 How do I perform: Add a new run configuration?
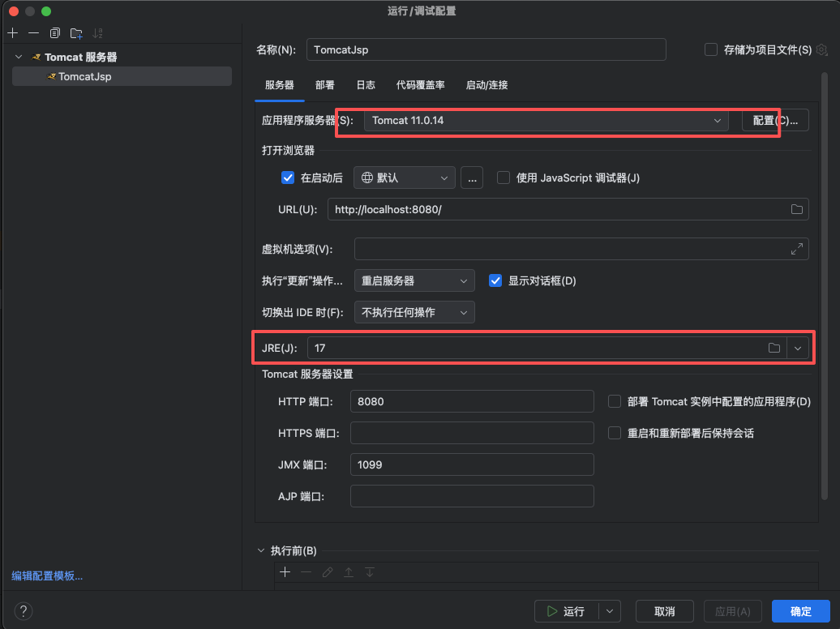click(x=13, y=33)
